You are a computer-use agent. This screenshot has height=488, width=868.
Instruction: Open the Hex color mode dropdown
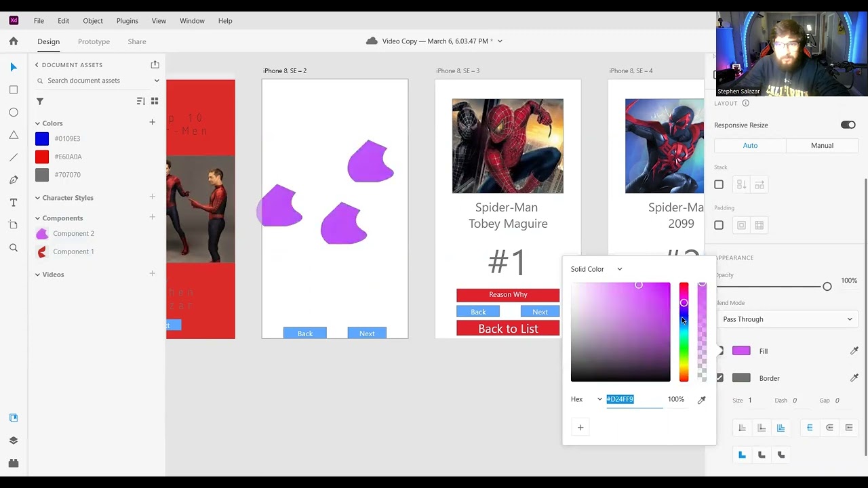(587, 399)
